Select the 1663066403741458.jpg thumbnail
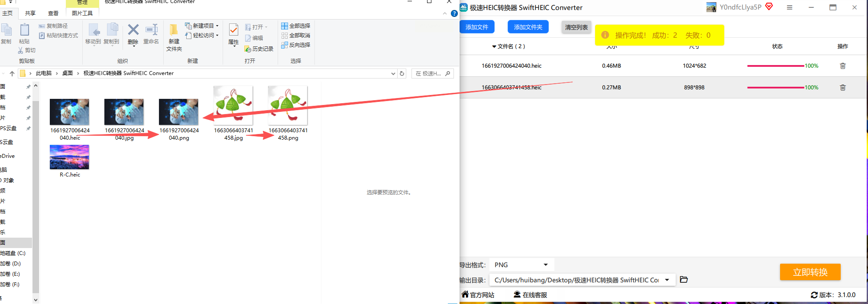 pos(233,105)
